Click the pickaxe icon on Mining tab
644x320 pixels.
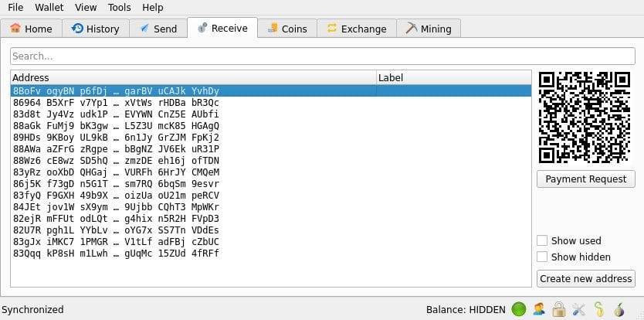click(411, 29)
